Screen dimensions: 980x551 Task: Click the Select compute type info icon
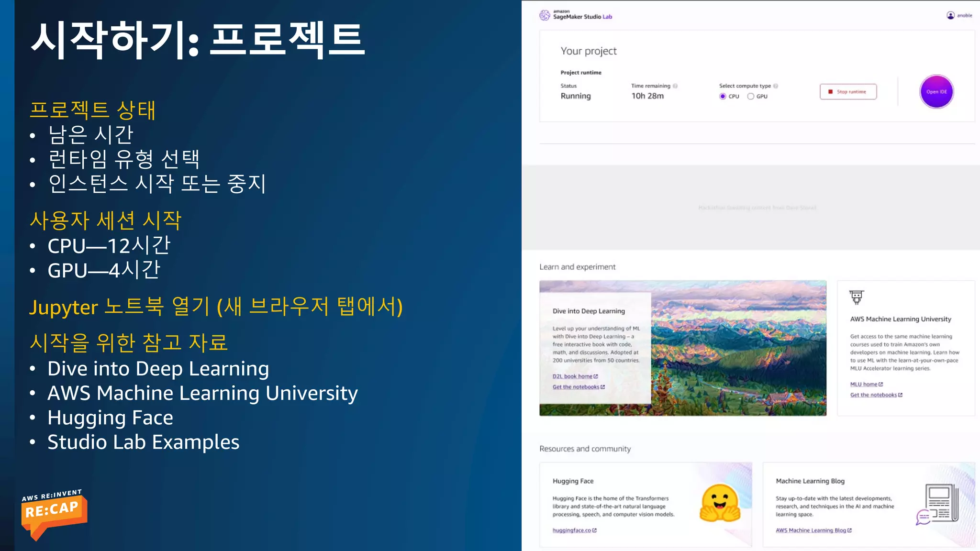pos(776,86)
